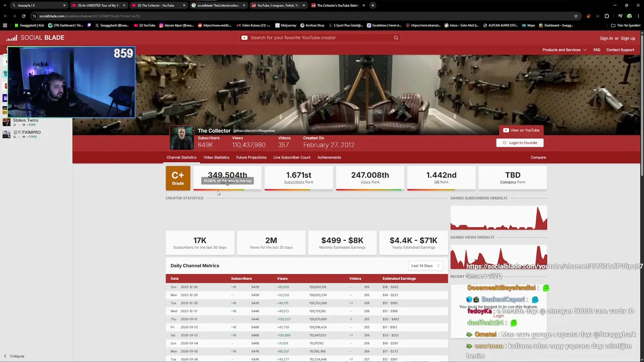
Task: Switch to the An UNEDITED Tour browser tab
Action: tap(98, 5)
